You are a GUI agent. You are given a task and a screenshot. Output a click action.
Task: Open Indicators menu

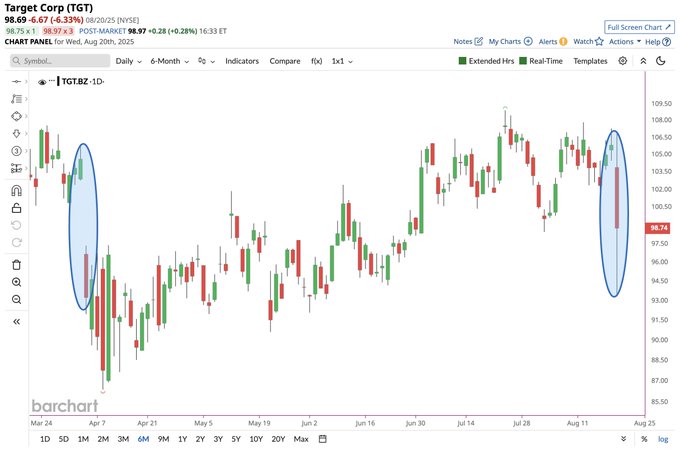[x=242, y=61]
